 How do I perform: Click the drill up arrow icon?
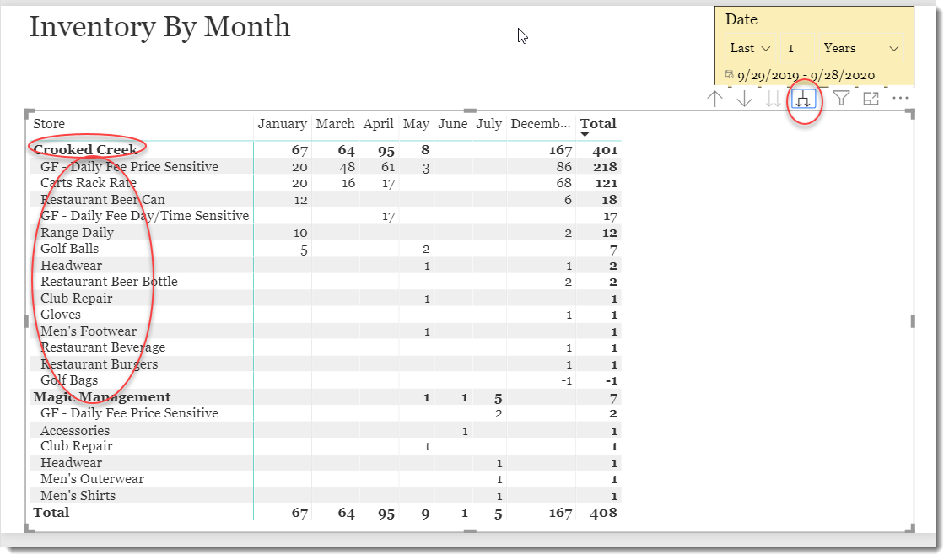(715, 99)
